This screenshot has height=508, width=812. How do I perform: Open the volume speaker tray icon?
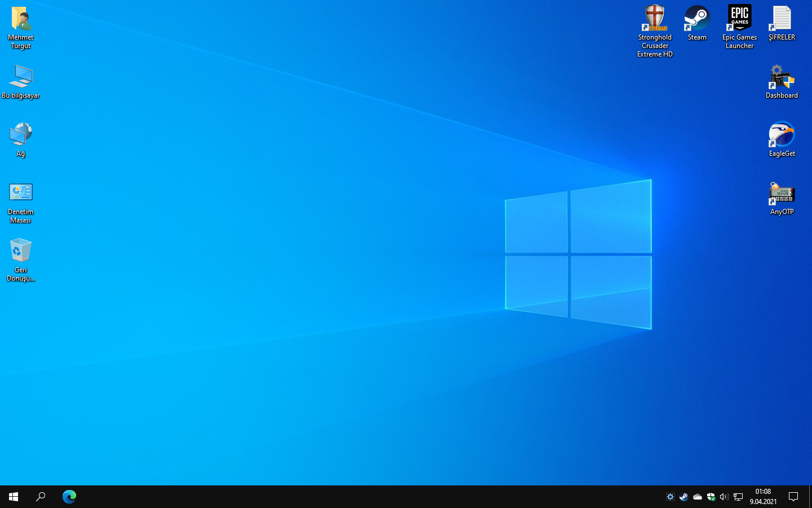pos(724,497)
